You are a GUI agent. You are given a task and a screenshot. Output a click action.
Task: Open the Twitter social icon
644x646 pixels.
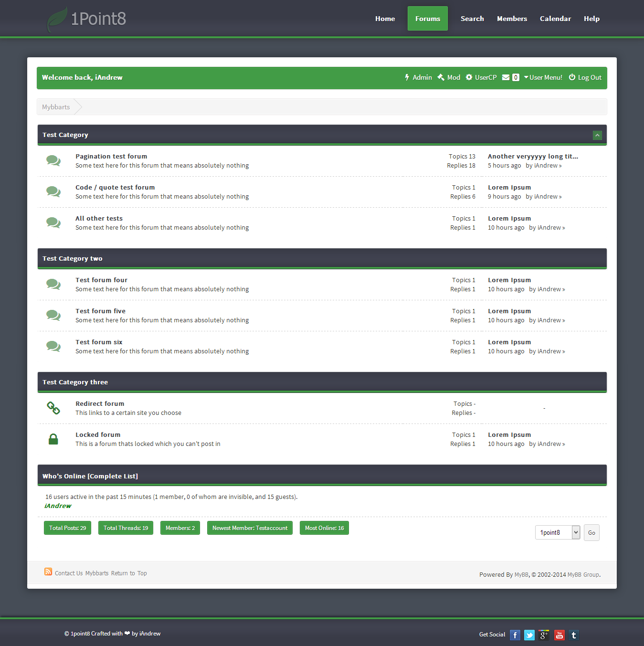click(529, 635)
